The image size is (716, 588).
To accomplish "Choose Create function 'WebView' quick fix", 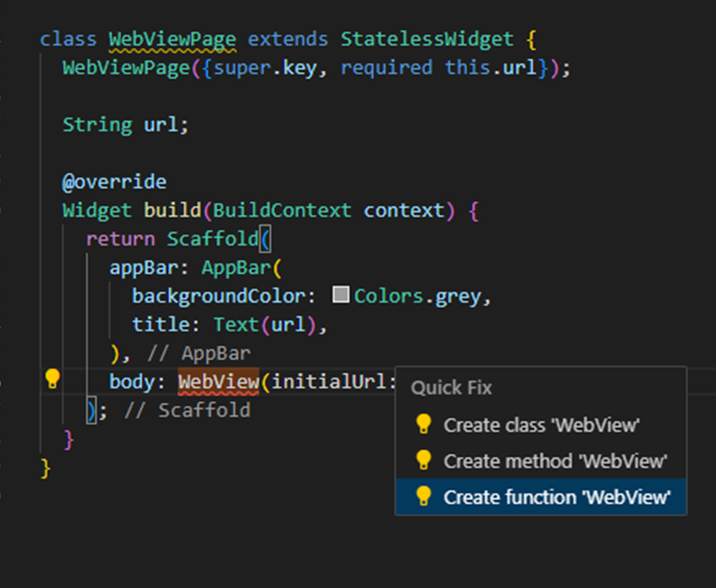I will pyautogui.click(x=541, y=496).
